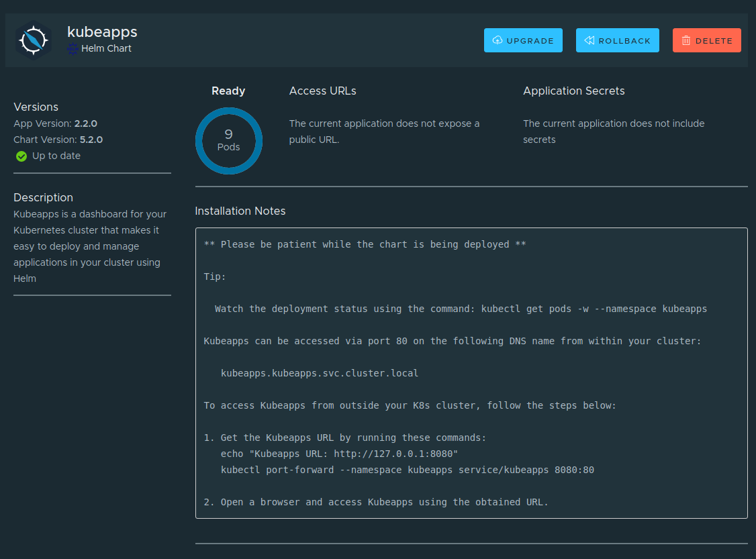
Task: Click the kubeapps compass logo icon
Action: pyautogui.click(x=34, y=40)
